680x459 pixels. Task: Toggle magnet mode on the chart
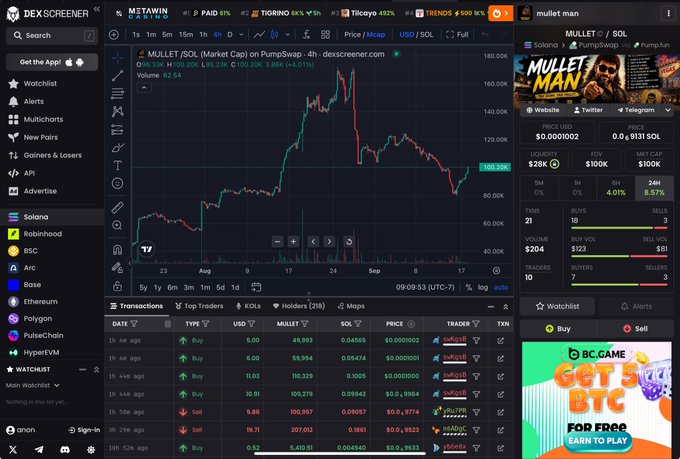click(118, 249)
